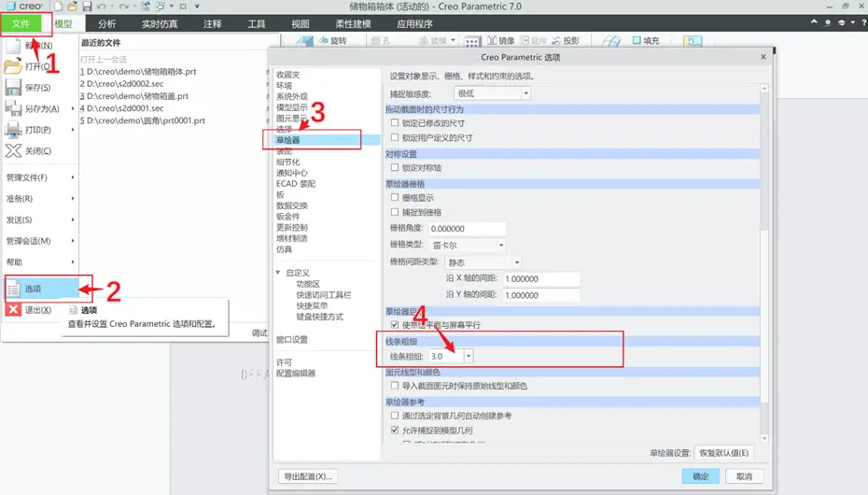This screenshot has width=868, height=495.
Task: Click the New file icon in quick access toolbar
Action: pos(58,7)
